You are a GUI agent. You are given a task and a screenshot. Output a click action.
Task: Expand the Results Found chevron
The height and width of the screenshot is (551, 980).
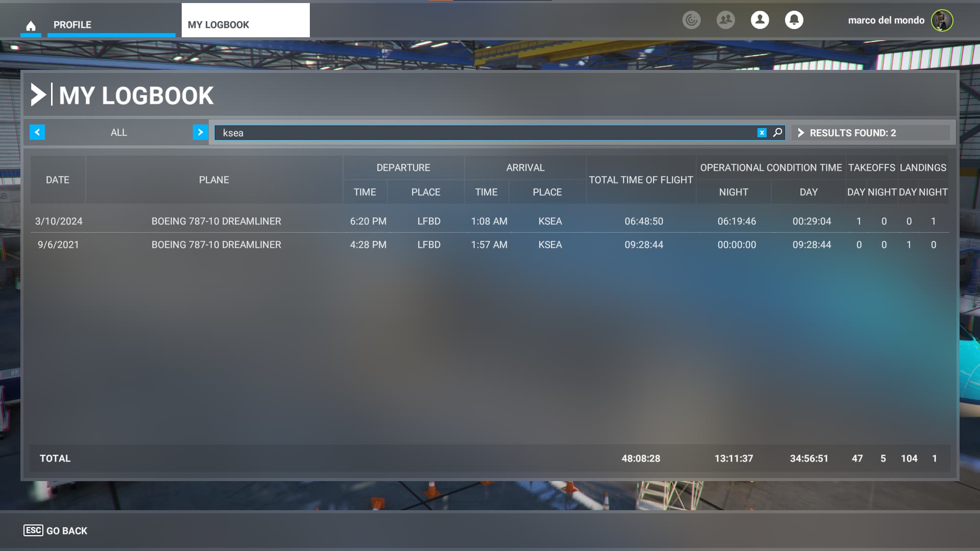tap(801, 133)
